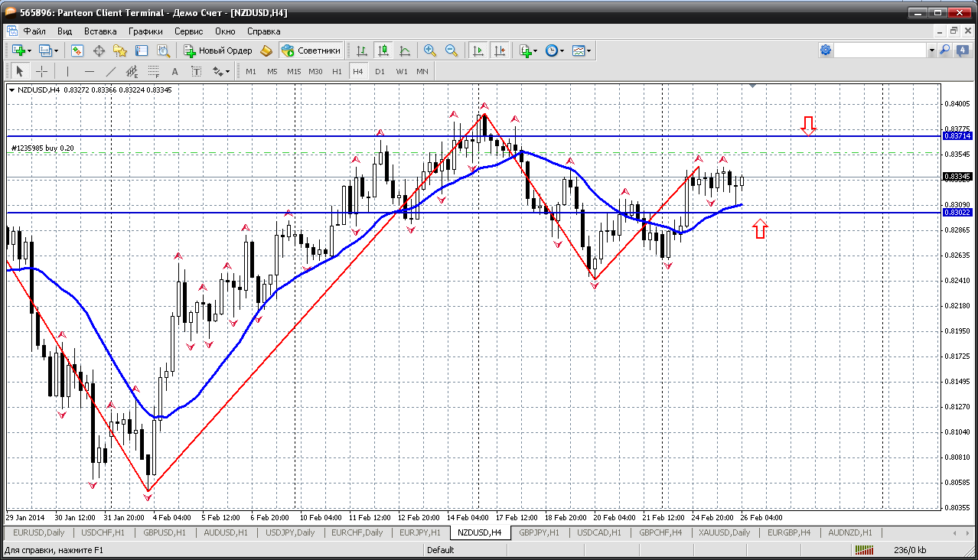Expand the Periods dropdown arrow

pyautogui.click(x=562, y=50)
